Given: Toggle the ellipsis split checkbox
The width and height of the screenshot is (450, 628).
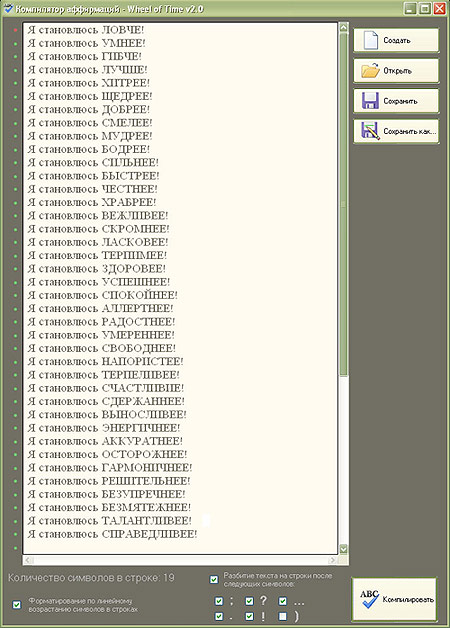Looking at the screenshot, I should 283,601.
